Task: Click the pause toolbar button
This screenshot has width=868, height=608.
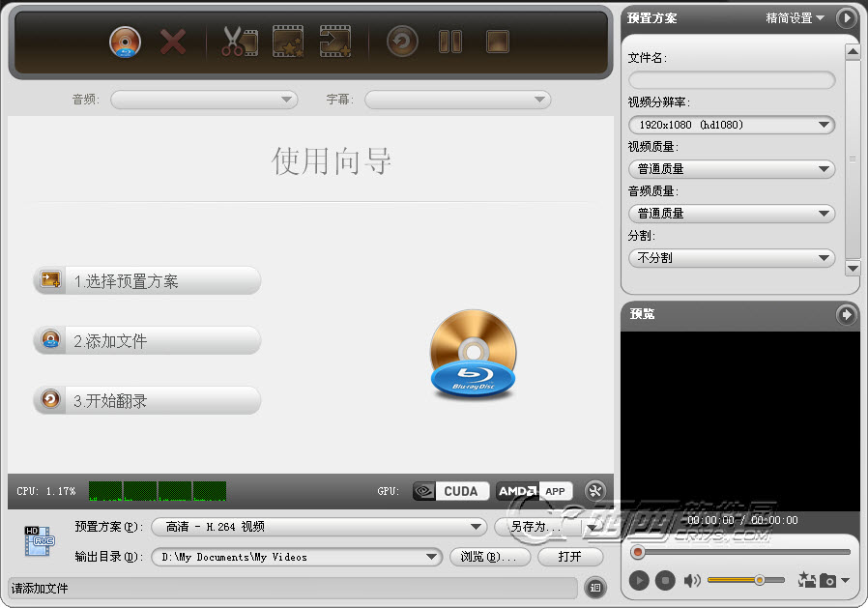Action: [x=450, y=42]
